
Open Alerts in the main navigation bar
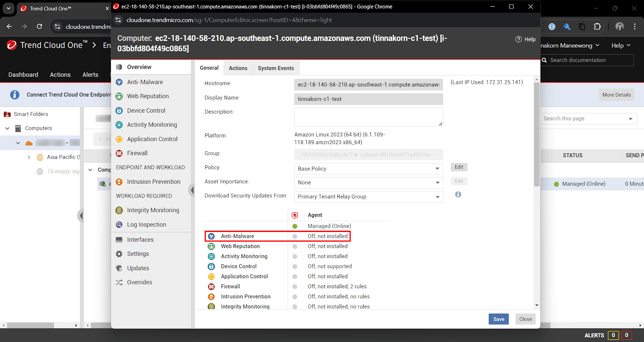[90, 75]
